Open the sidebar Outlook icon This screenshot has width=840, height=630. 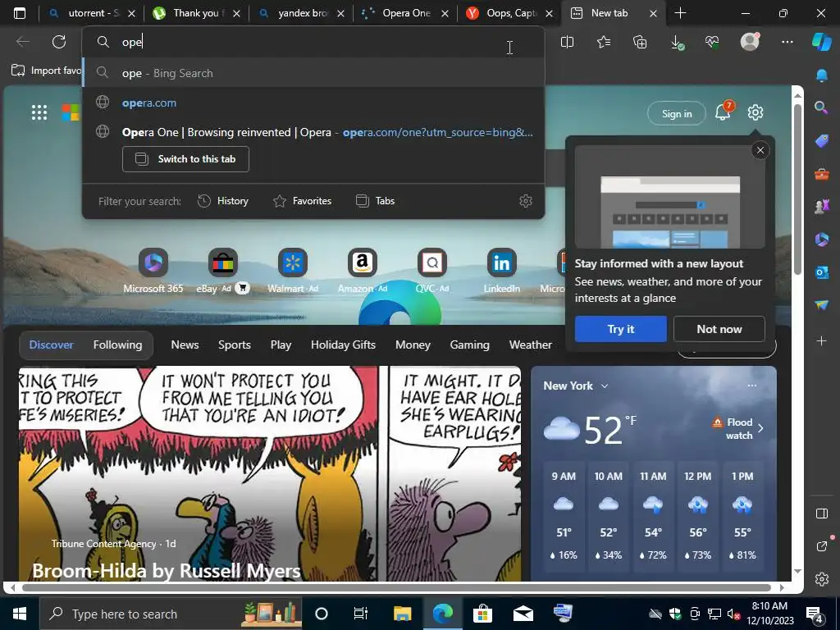(822, 272)
